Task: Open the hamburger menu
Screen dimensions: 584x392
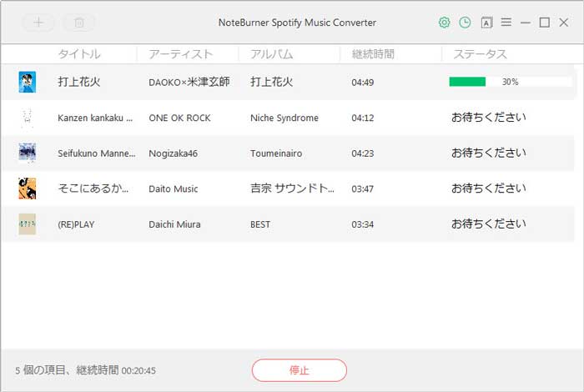Action: [x=506, y=23]
